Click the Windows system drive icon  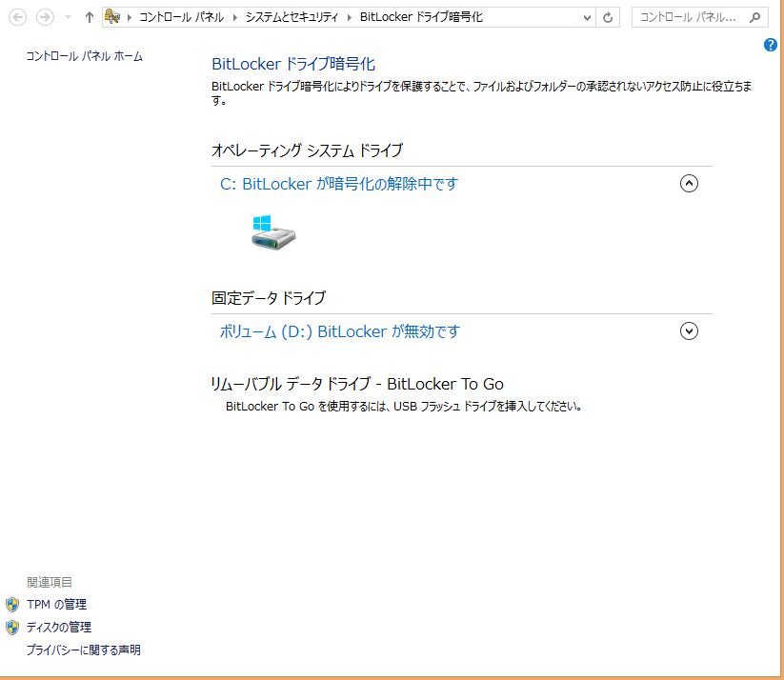(273, 232)
